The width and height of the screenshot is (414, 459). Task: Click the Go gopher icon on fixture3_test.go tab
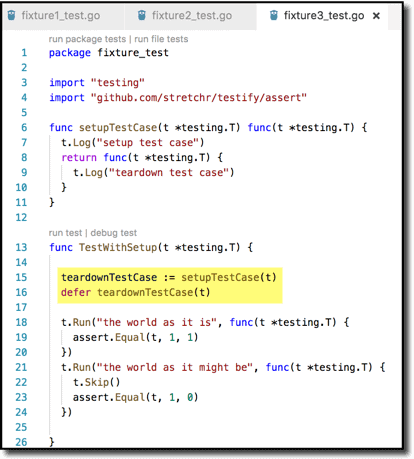point(274,15)
